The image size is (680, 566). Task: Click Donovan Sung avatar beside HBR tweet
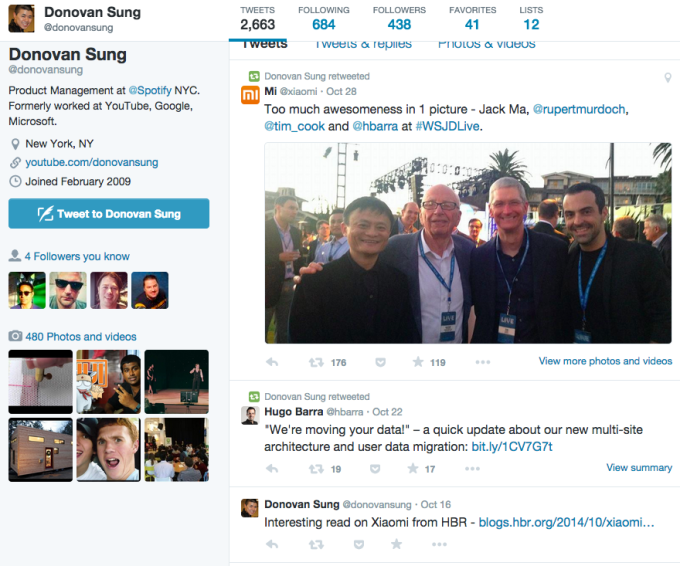tap(250, 508)
